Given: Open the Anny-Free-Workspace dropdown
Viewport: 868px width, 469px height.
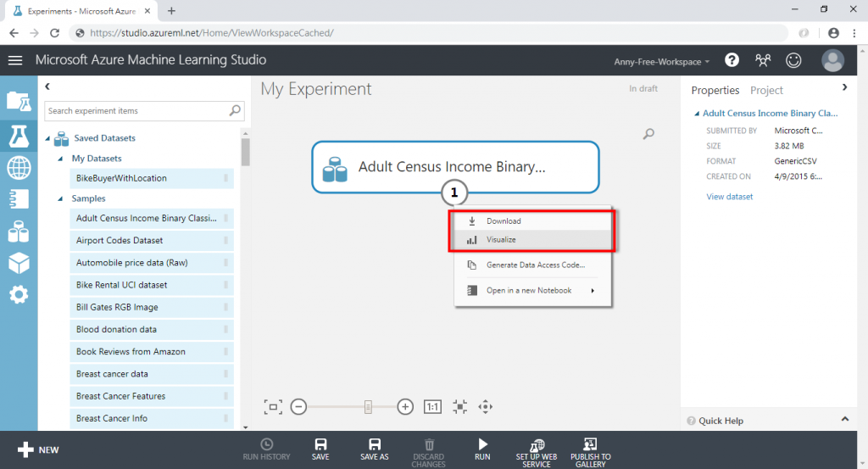Looking at the screenshot, I should coord(661,62).
